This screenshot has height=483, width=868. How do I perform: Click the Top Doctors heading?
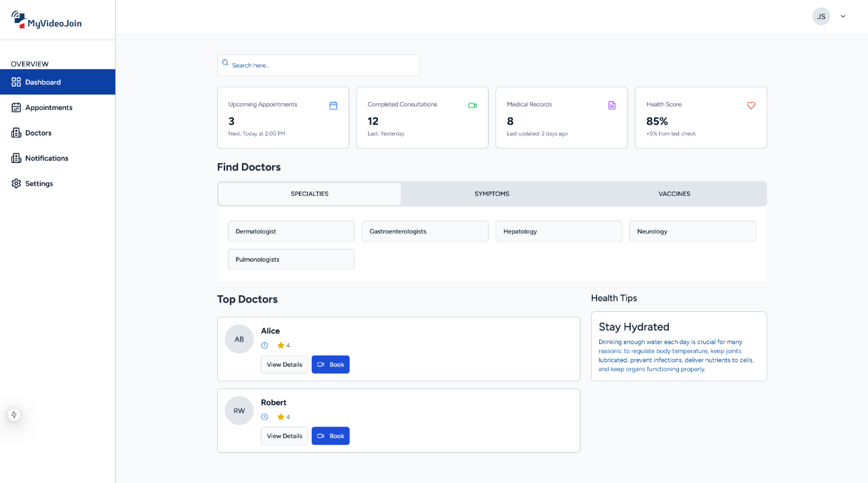[247, 299]
